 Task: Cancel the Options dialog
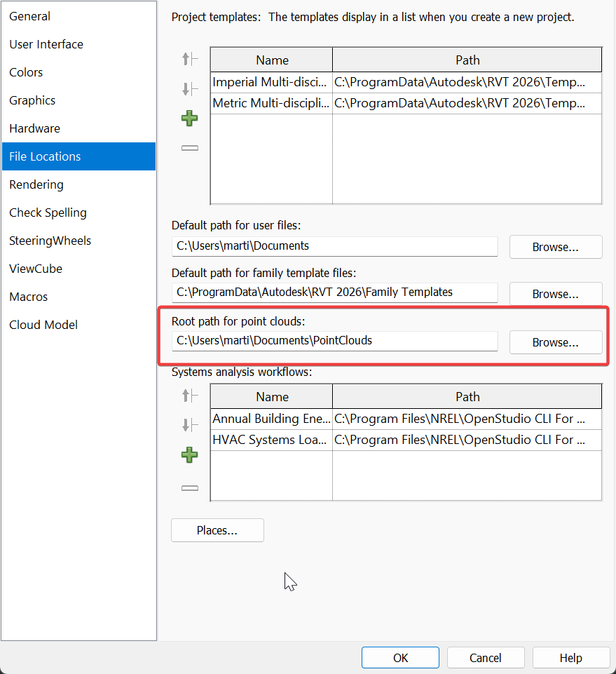[x=486, y=658]
